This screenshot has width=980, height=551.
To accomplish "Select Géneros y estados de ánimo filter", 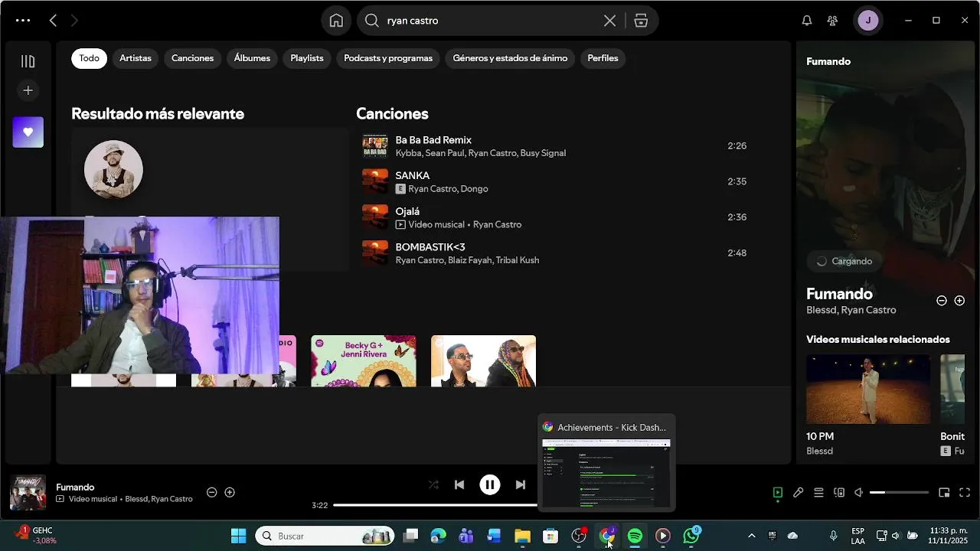I will 510,58.
